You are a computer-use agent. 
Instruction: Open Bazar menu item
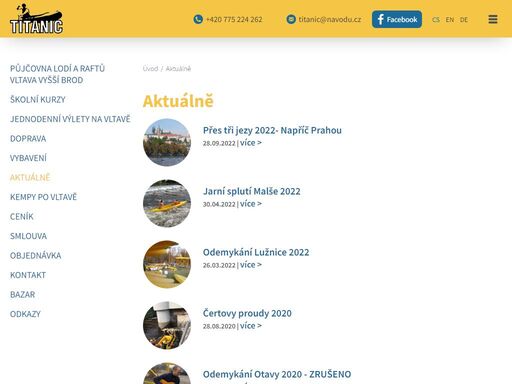coord(22,294)
